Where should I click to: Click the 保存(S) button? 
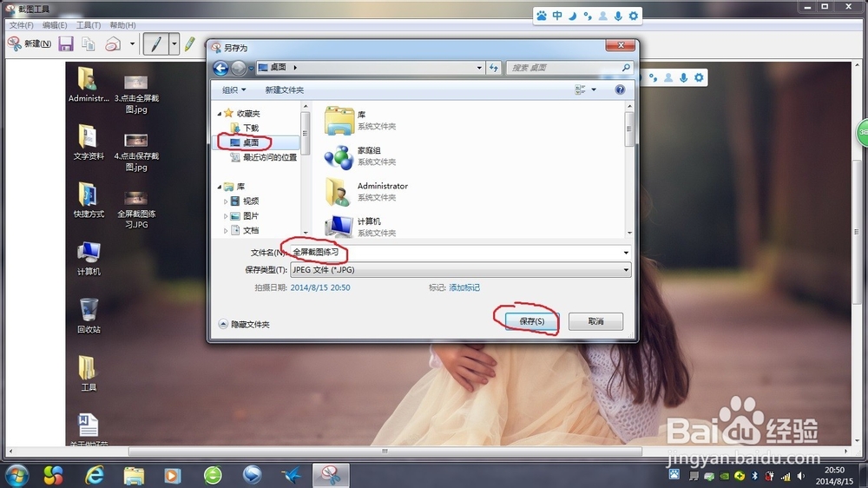tap(532, 321)
